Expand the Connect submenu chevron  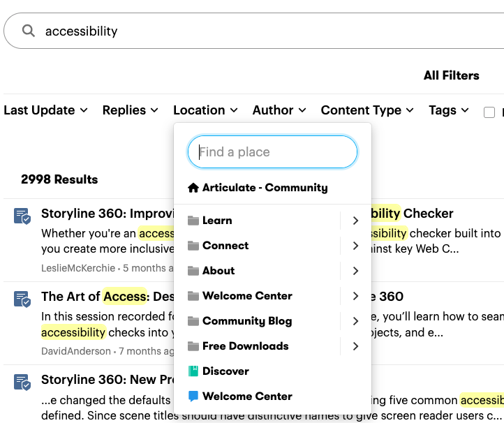(x=355, y=246)
